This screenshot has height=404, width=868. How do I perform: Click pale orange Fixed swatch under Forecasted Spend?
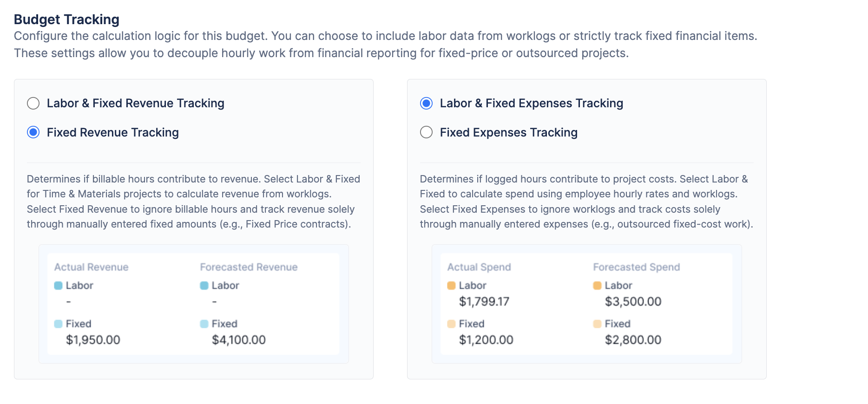tap(597, 324)
